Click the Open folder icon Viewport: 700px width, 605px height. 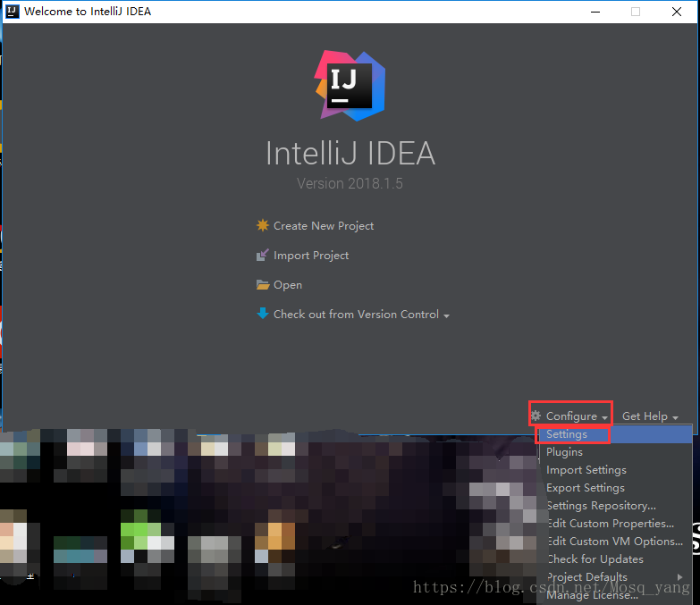263,285
